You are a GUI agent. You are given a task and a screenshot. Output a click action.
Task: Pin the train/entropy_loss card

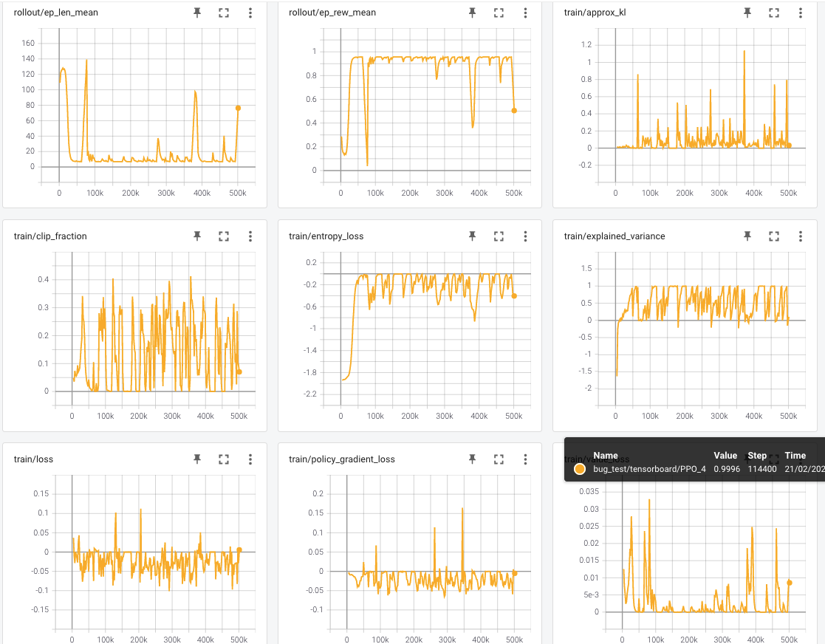(x=473, y=236)
